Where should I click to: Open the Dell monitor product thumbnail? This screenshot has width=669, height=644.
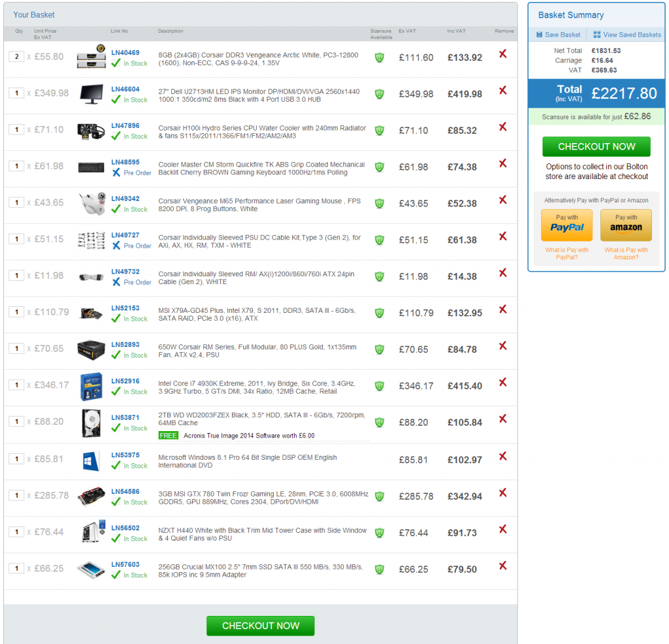click(x=91, y=94)
